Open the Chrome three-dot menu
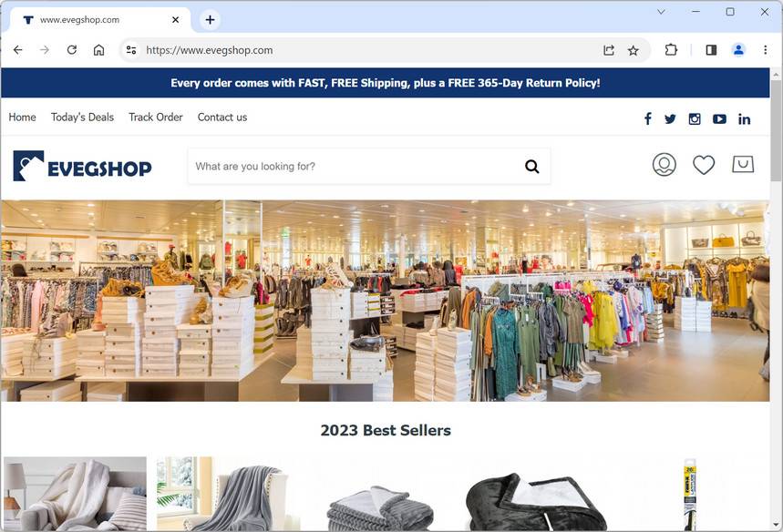Screen dimensions: 783x532 [765, 50]
